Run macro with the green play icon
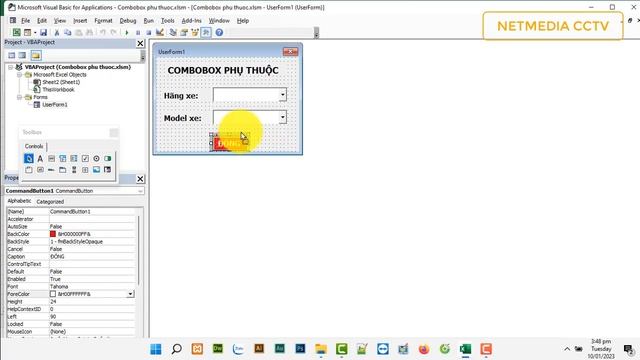The image size is (640, 360). tap(127, 32)
